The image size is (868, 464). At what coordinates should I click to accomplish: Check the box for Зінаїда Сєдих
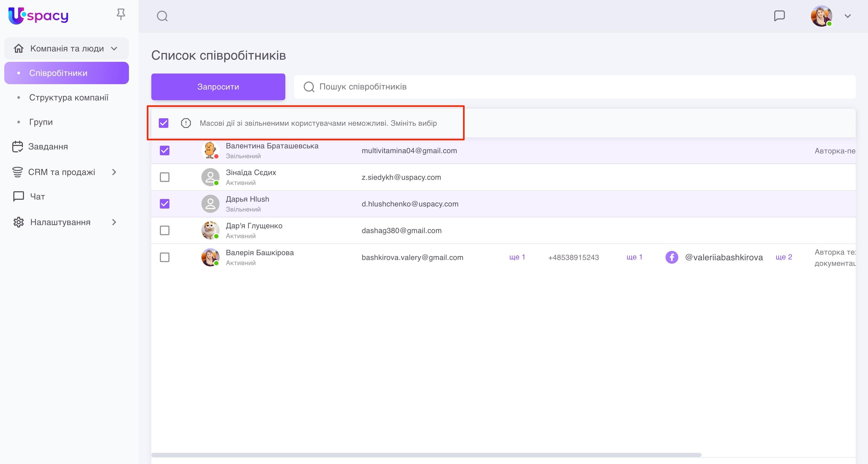click(164, 177)
